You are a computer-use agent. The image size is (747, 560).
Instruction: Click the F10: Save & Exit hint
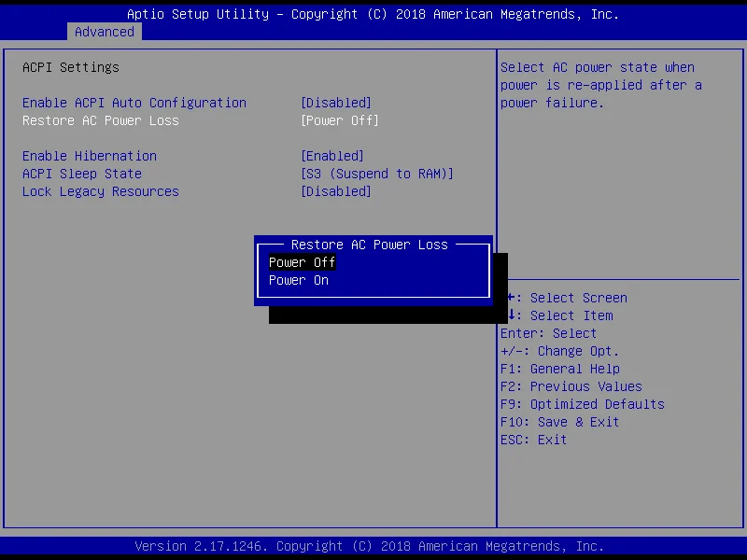point(559,422)
